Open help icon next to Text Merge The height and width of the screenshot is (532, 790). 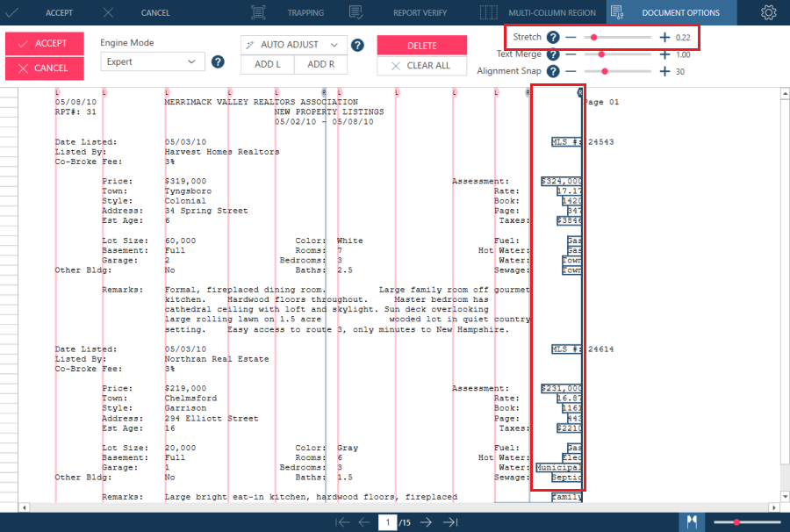(x=553, y=54)
